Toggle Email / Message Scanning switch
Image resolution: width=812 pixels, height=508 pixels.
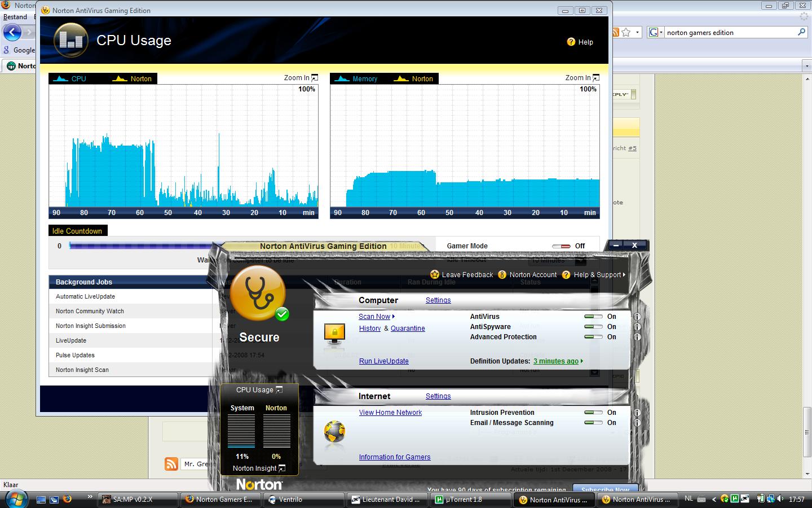tap(593, 423)
